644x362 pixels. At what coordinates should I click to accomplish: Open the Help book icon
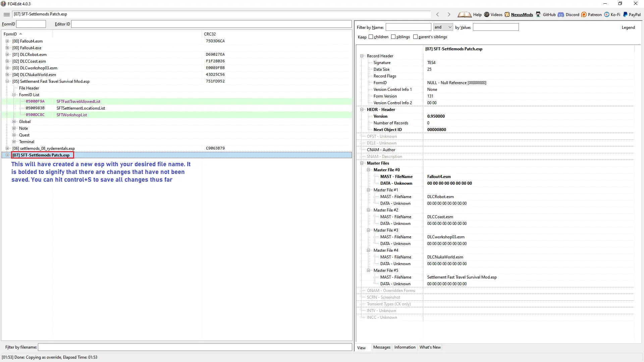click(x=464, y=14)
